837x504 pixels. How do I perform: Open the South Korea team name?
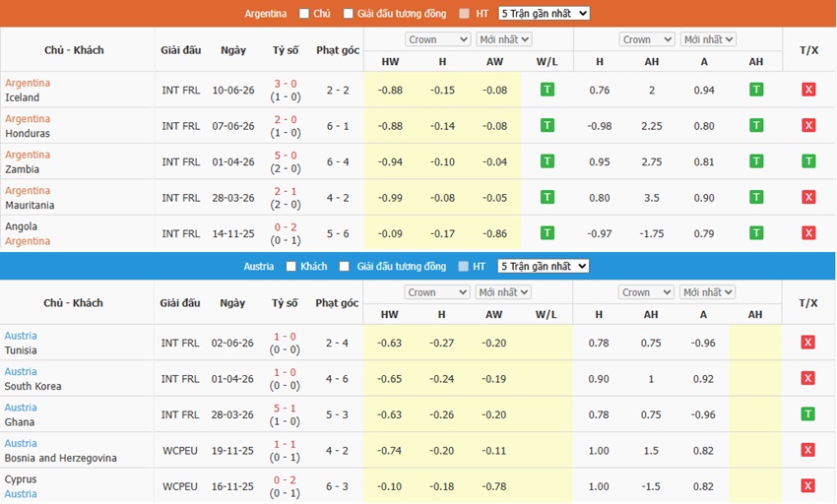point(33,386)
